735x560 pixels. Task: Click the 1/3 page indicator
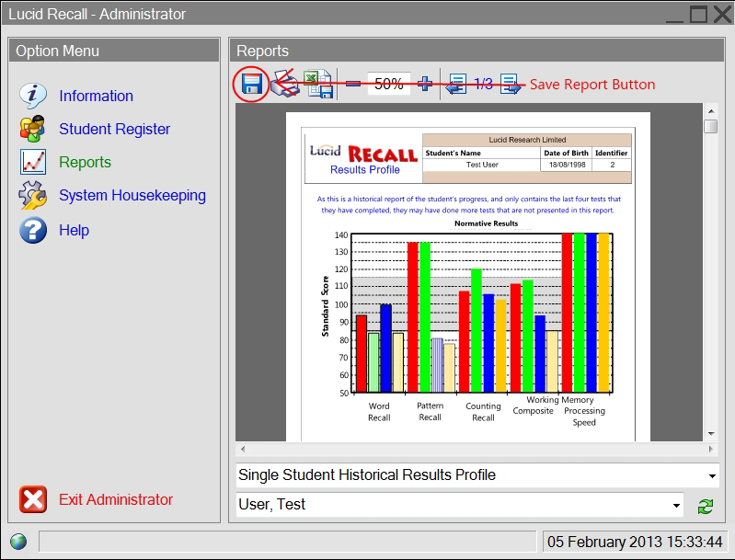click(483, 84)
